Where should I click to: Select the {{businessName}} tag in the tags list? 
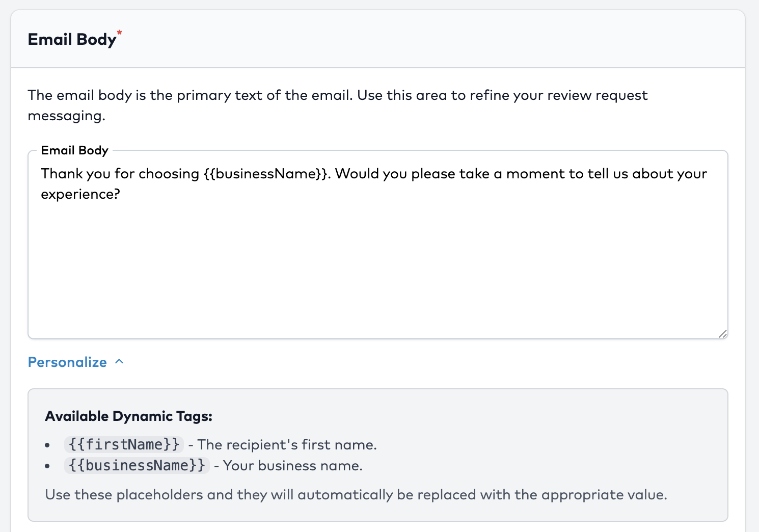click(137, 465)
